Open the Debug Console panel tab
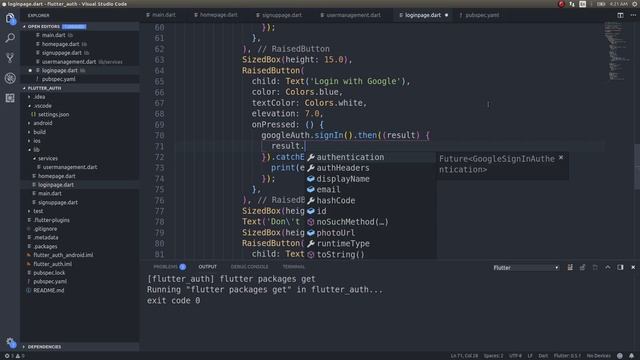Screen dimensions: 640x360 coord(249,267)
